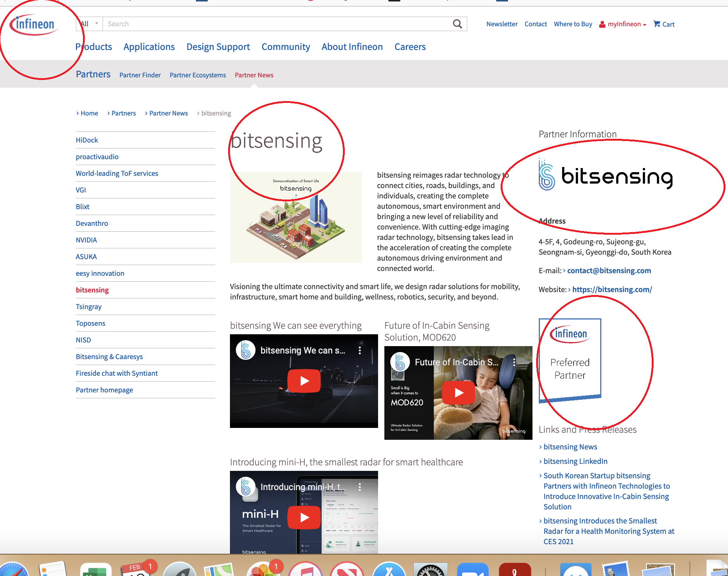Screen dimensions: 728x576
Task: Click the search magnifier icon
Action: coord(457,24)
